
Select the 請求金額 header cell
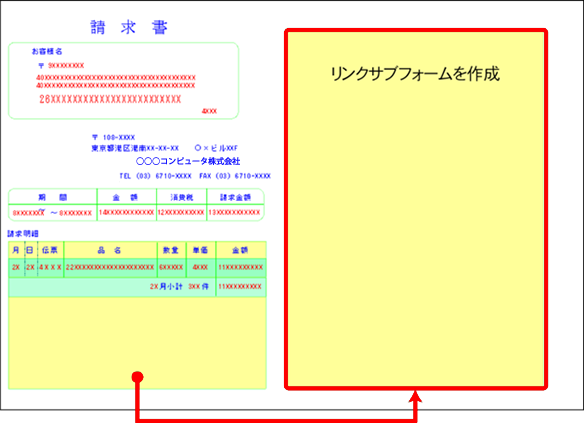point(235,197)
